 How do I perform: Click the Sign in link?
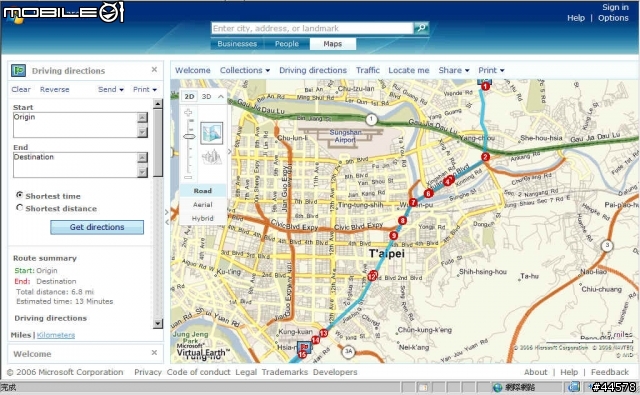(x=615, y=7)
